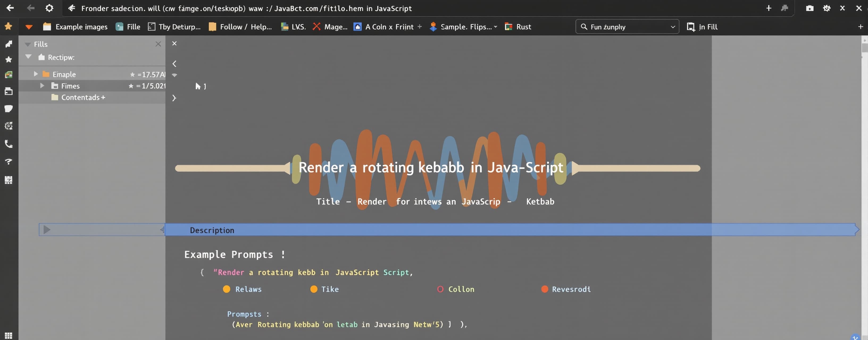Expand the Fimes folder
Screen dimensions: 868x340
(42, 86)
